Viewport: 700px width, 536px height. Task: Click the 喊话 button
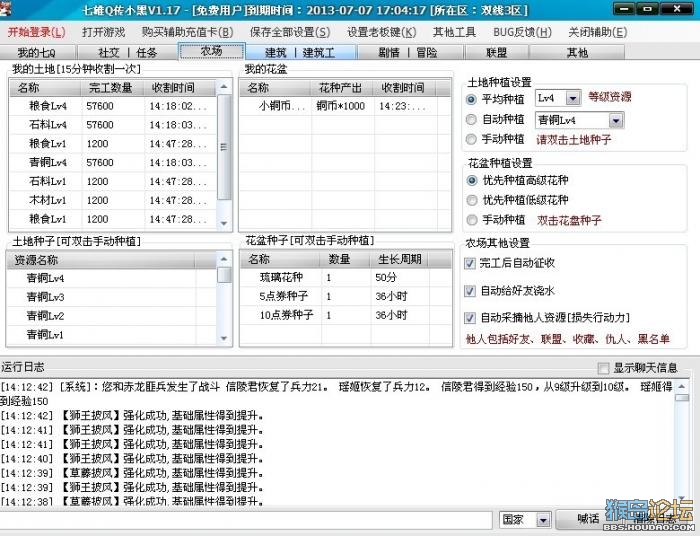point(588,519)
